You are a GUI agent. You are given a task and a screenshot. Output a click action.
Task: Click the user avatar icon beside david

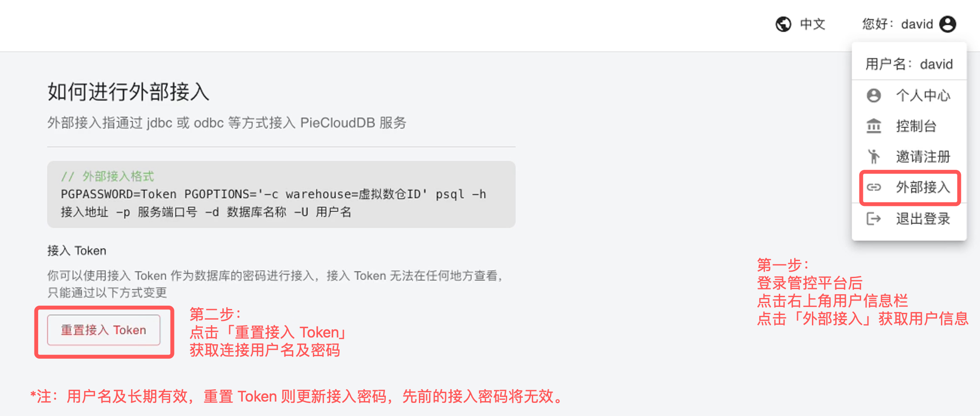point(947,24)
